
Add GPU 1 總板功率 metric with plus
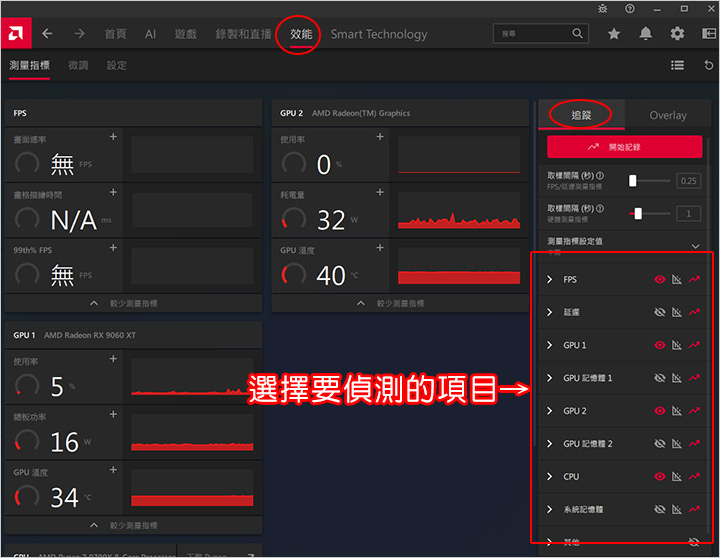point(113,414)
